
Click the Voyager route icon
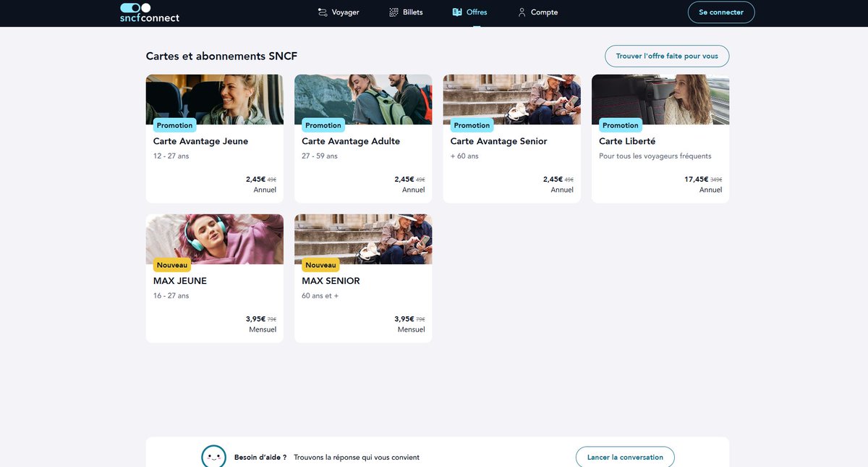point(323,12)
